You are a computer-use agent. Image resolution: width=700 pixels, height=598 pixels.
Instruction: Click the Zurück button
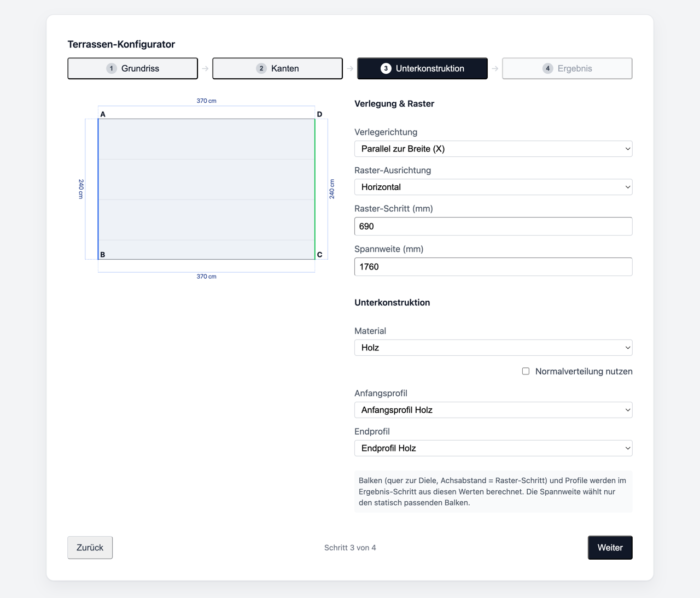(90, 548)
